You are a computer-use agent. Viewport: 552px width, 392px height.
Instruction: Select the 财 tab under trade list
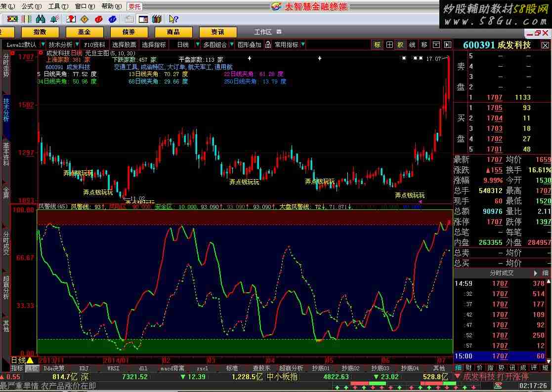468,368
